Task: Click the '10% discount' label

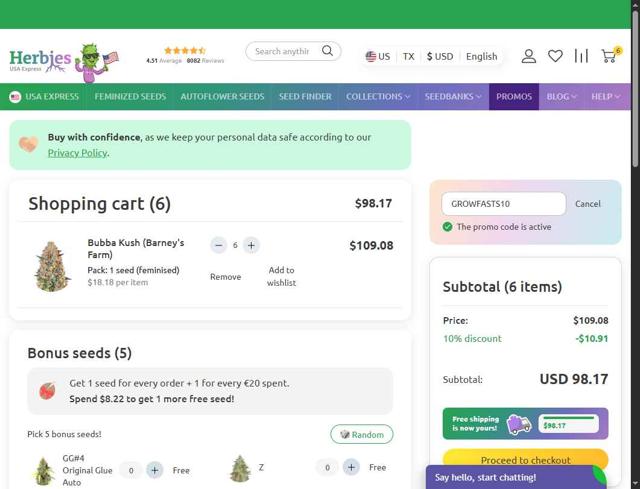Action: pyautogui.click(x=472, y=338)
